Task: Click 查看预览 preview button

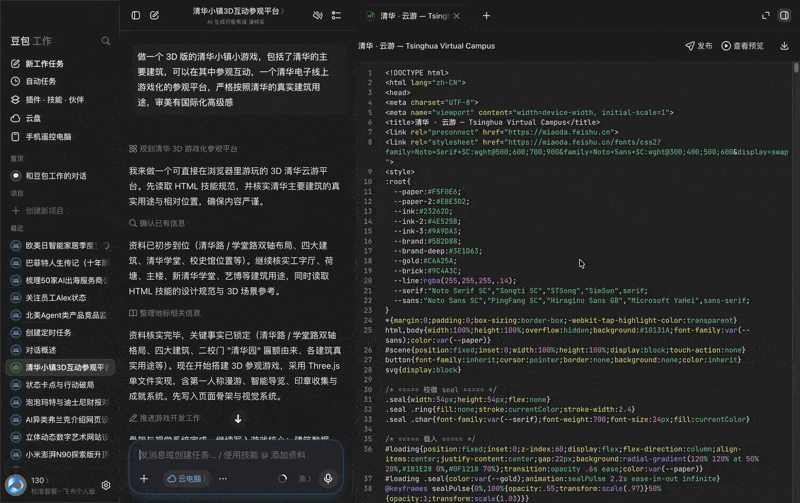Action: click(742, 46)
